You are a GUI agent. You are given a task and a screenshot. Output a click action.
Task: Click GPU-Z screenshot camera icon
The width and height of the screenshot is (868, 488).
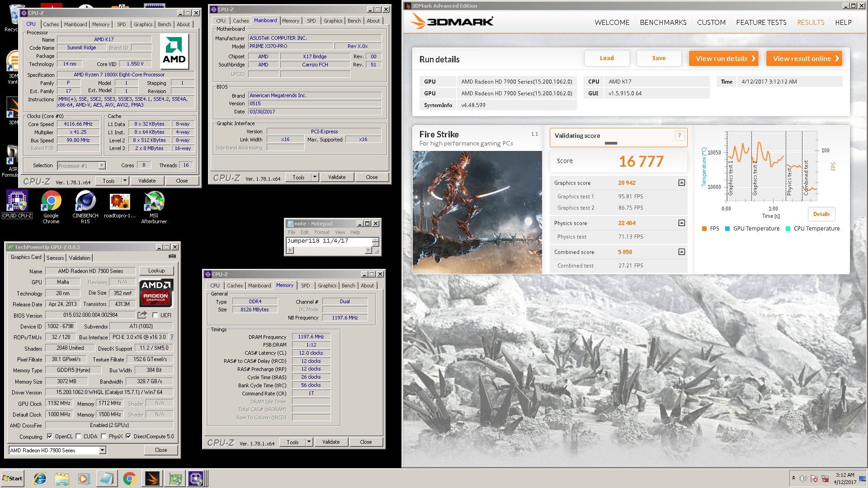click(x=172, y=256)
